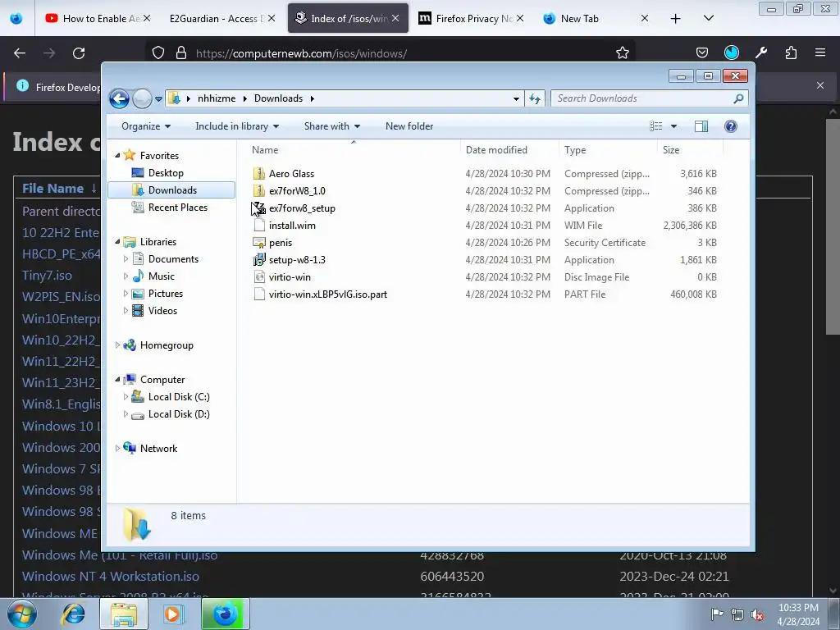
Task: Sort by Date modified column header
Action: pos(509,150)
